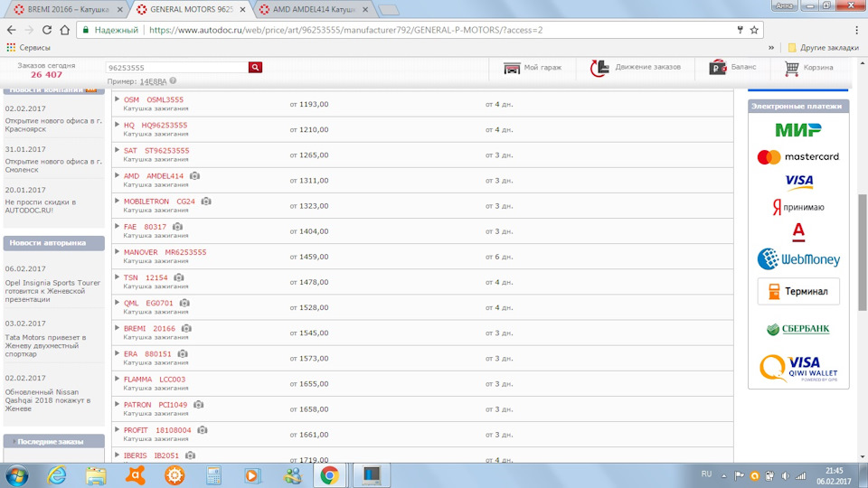This screenshot has height=488, width=868.
Task: Open photo icon for FAE 80317
Action: [x=177, y=227]
